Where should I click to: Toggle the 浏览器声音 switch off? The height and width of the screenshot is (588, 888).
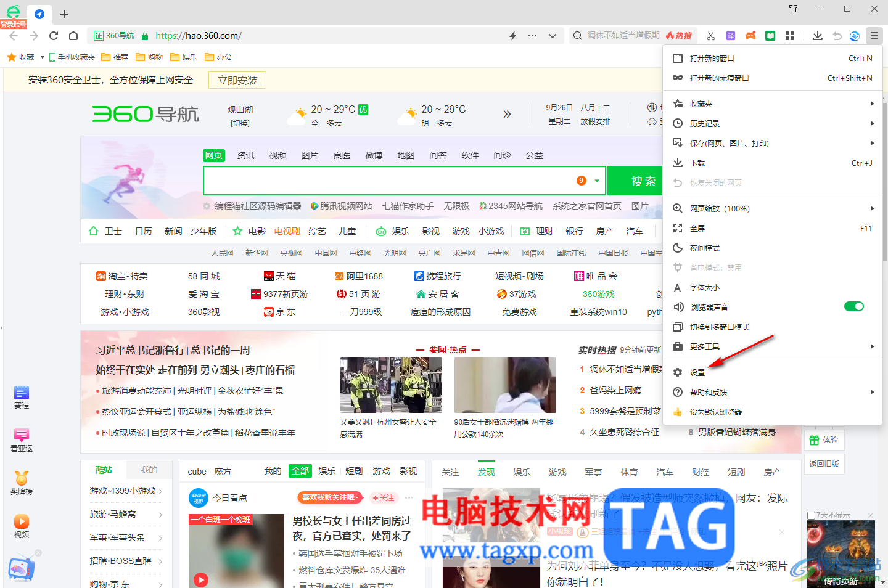pyautogui.click(x=854, y=306)
